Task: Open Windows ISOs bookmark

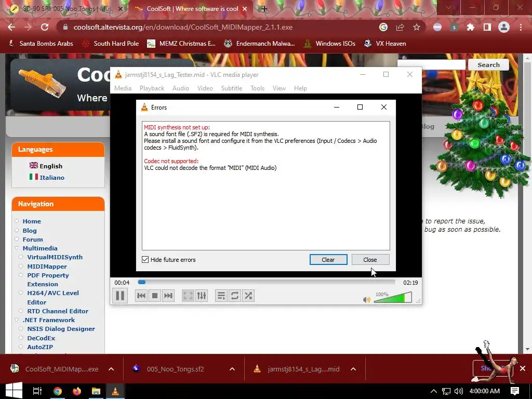Action: pyautogui.click(x=330, y=44)
